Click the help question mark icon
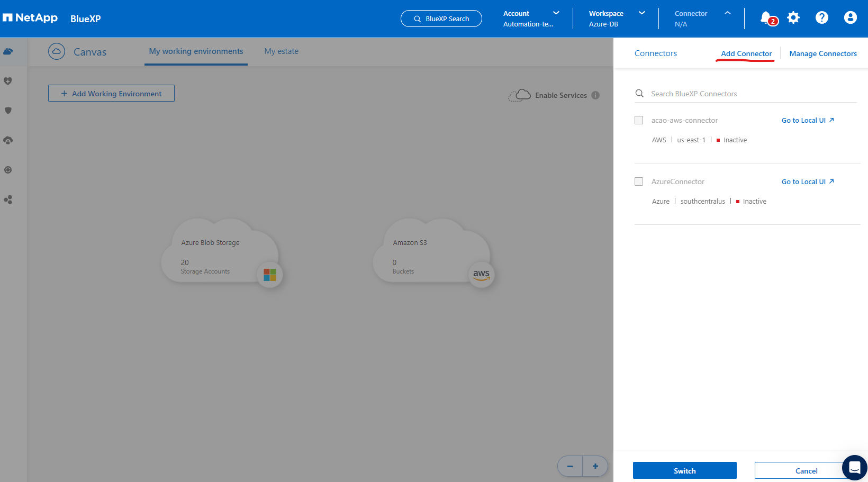Screen dimensions: 868x482 coord(821,18)
